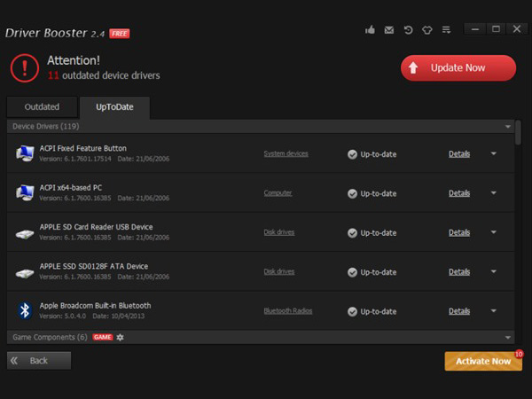This screenshot has width=532, height=399.
Task: Close the Driver Booster window
Action: [x=517, y=29]
